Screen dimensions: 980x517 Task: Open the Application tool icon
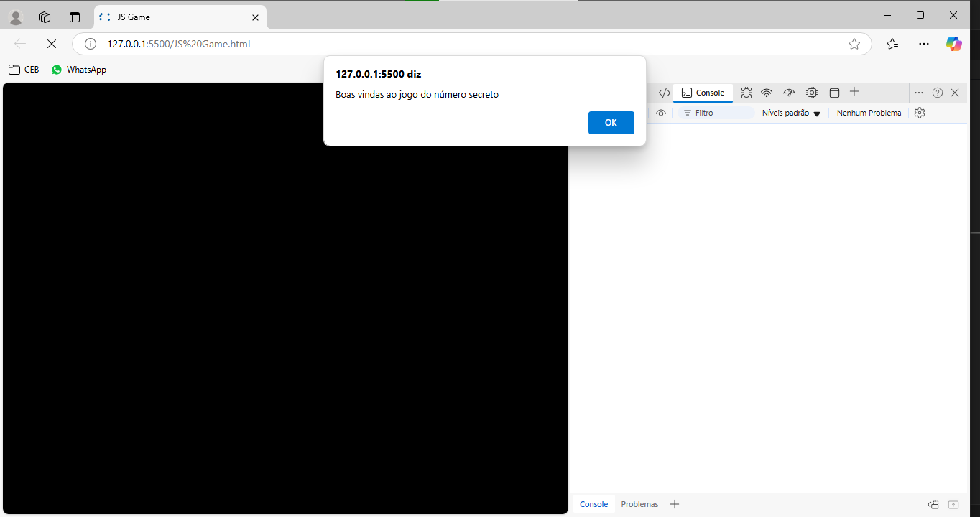pyautogui.click(x=834, y=93)
